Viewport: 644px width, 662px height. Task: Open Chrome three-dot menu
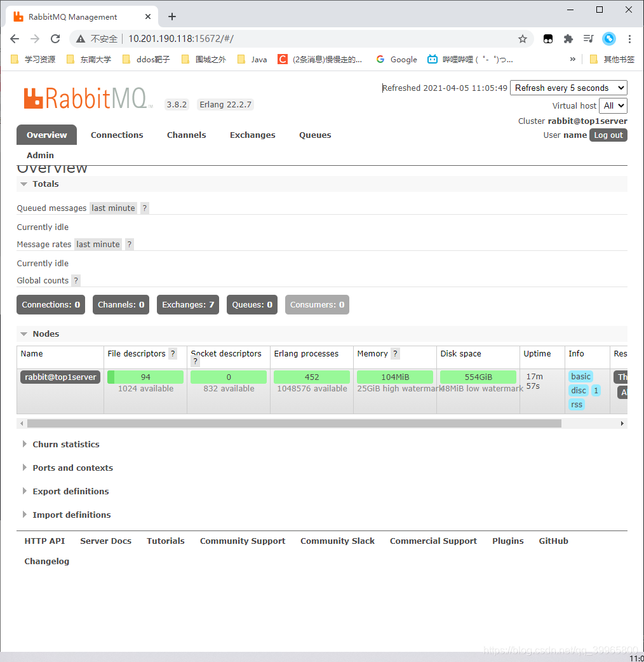point(629,39)
